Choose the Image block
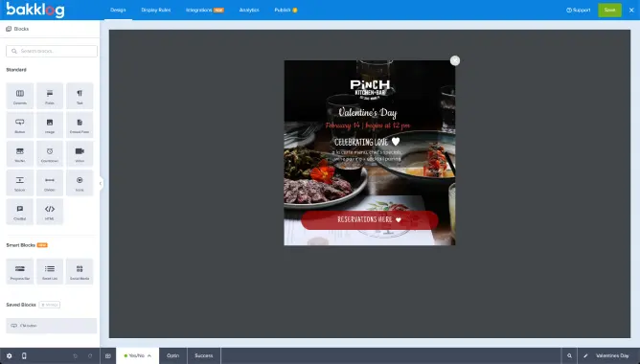 point(50,125)
